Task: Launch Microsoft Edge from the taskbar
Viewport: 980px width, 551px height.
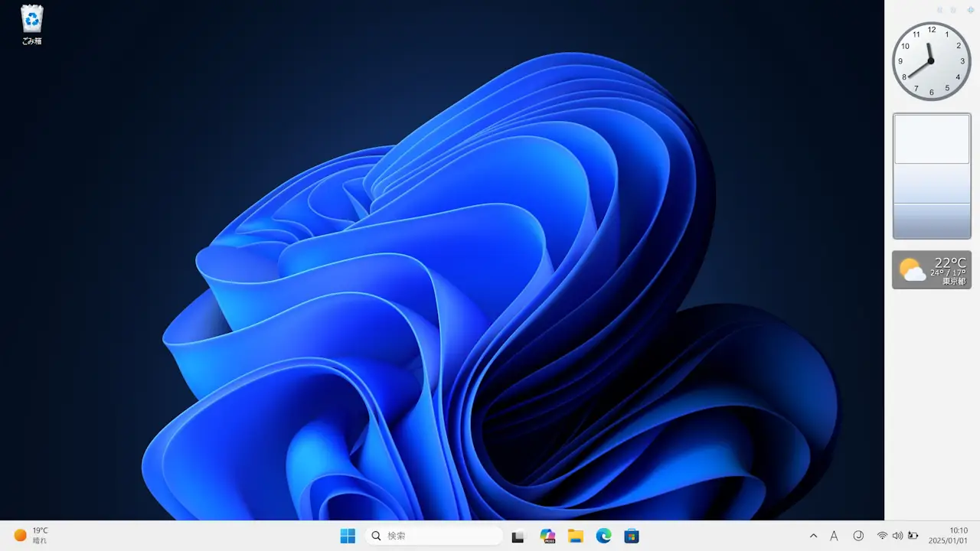Action: pos(604,536)
